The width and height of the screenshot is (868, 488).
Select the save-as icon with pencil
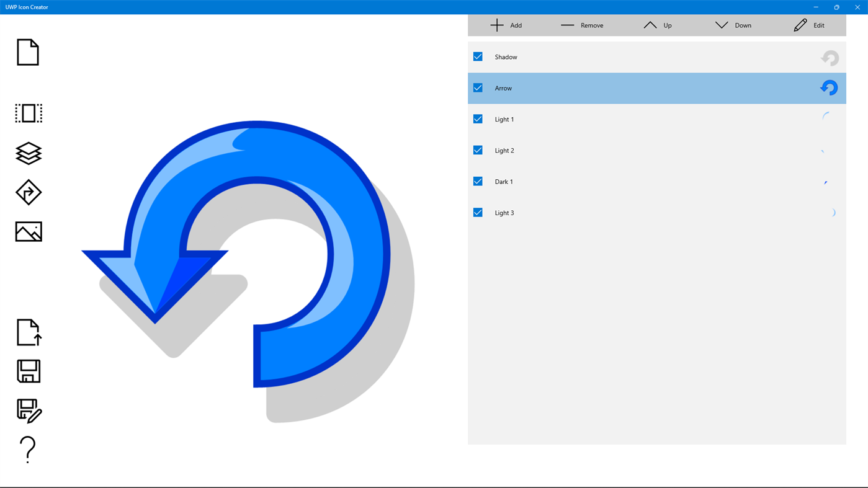[29, 409]
